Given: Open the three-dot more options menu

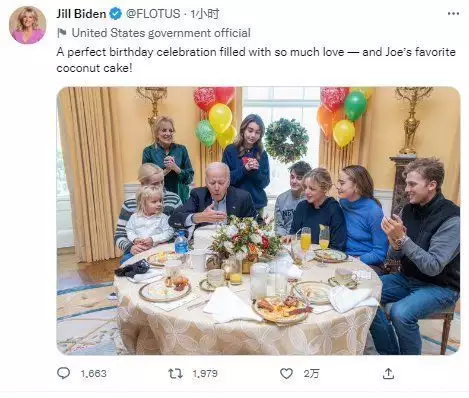Looking at the screenshot, I should pyautogui.click(x=453, y=14).
